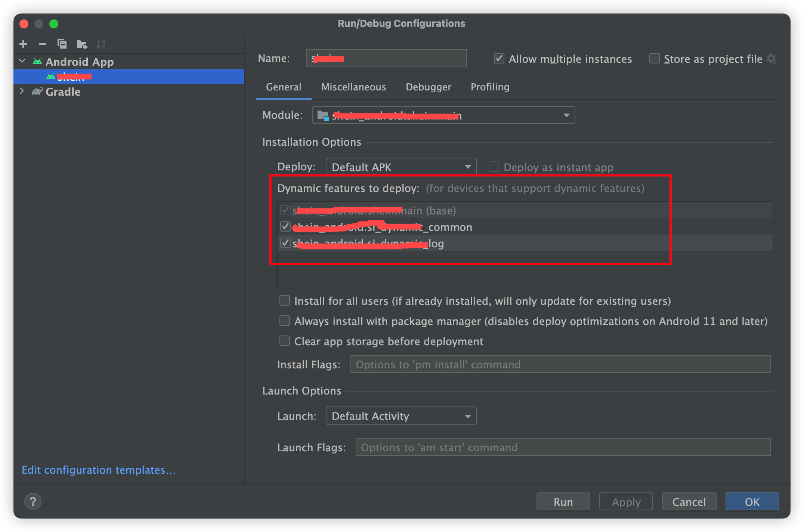This screenshot has width=804, height=532.
Task: Click the Create New Folder icon
Action: tap(82, 44)
